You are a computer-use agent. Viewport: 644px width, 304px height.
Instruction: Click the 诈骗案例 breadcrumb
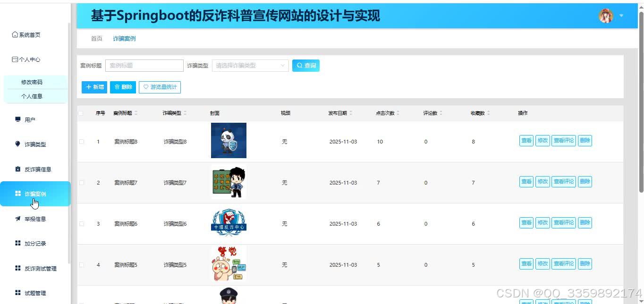click(x=124, y=39)
